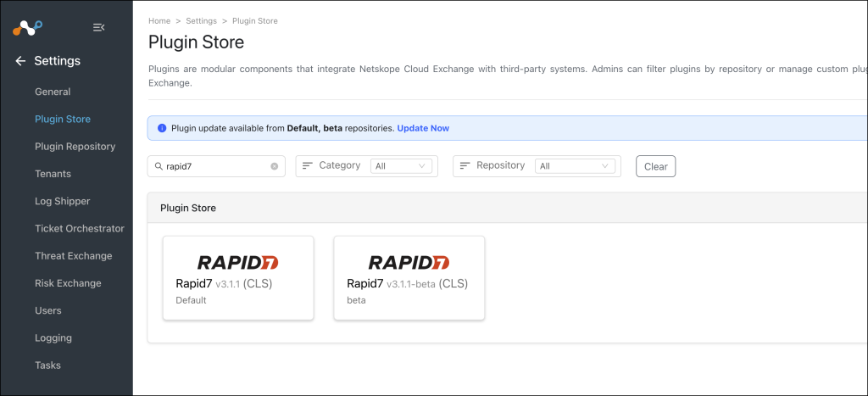Open the Rapid7 v3.1.1-beta plugin card
The height and width of the screenshot is (396, 868).
pyautogui.click(x=409, y=278)
